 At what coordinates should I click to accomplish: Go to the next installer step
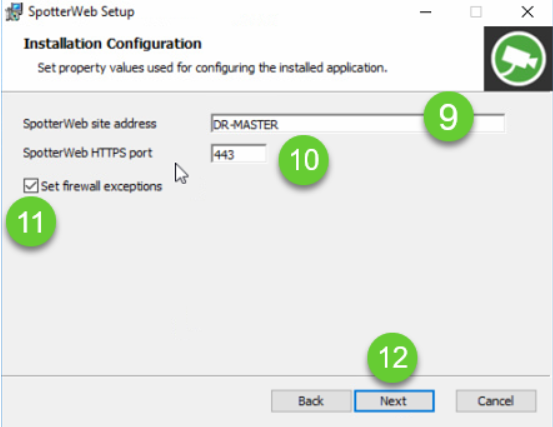coord(394,401)
